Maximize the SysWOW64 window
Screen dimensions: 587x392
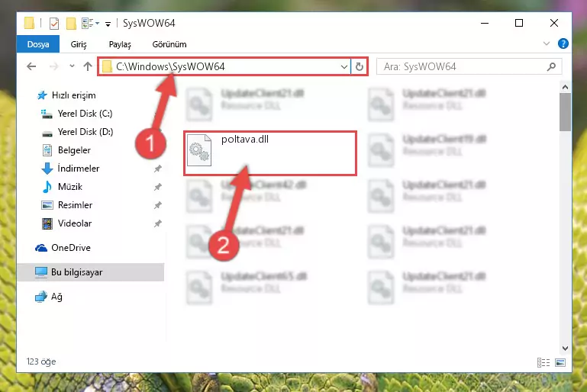(x=519, y=23)
